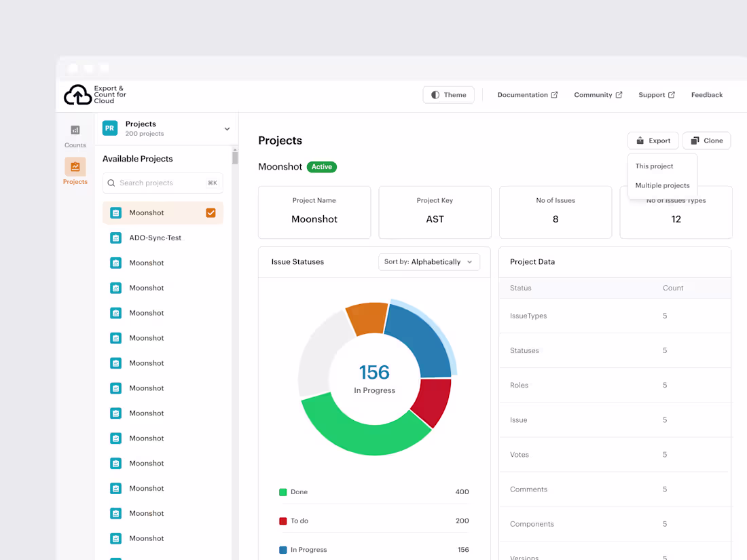
Task: Click the Export & Count cloud logo
Action: click(x=77, y=94)
